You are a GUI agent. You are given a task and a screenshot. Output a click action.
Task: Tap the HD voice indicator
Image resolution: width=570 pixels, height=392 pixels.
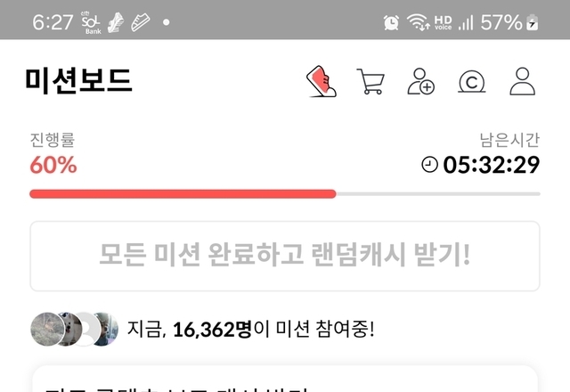tap(443, 22)
